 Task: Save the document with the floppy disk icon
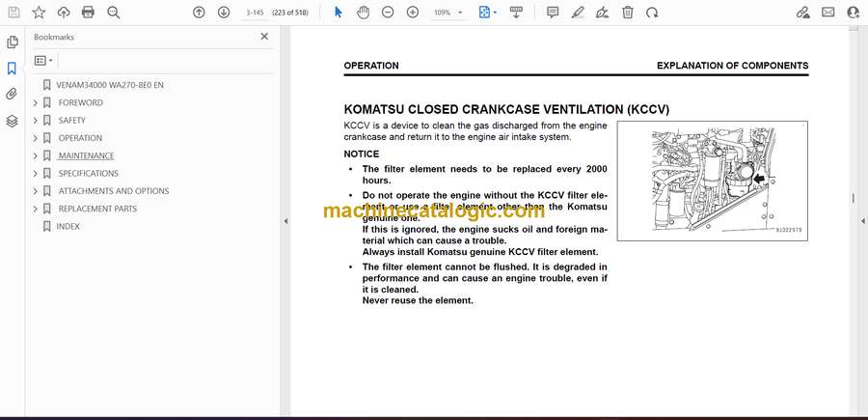pyautogui.click(x=14, y=13)
